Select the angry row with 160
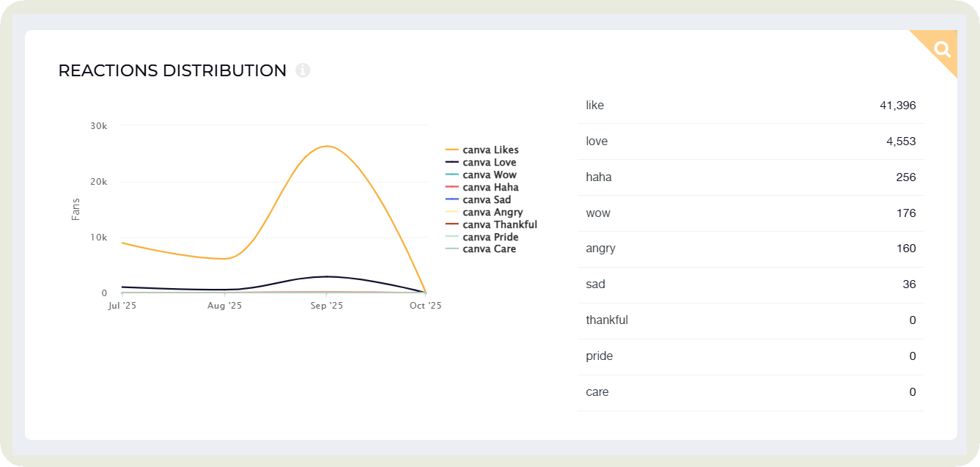 (750, 249)
